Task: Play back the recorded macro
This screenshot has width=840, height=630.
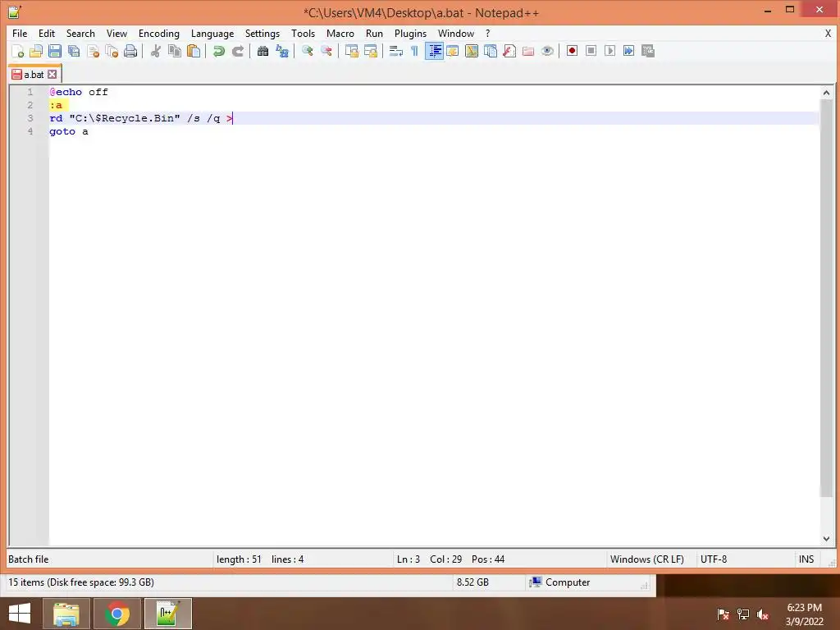Action: [x=609, y=51]
